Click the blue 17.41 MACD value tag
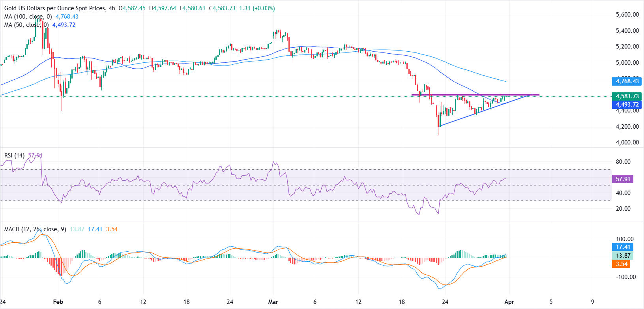Image resolution: width=644 pixels, height=309 pixels. point(623,247)
